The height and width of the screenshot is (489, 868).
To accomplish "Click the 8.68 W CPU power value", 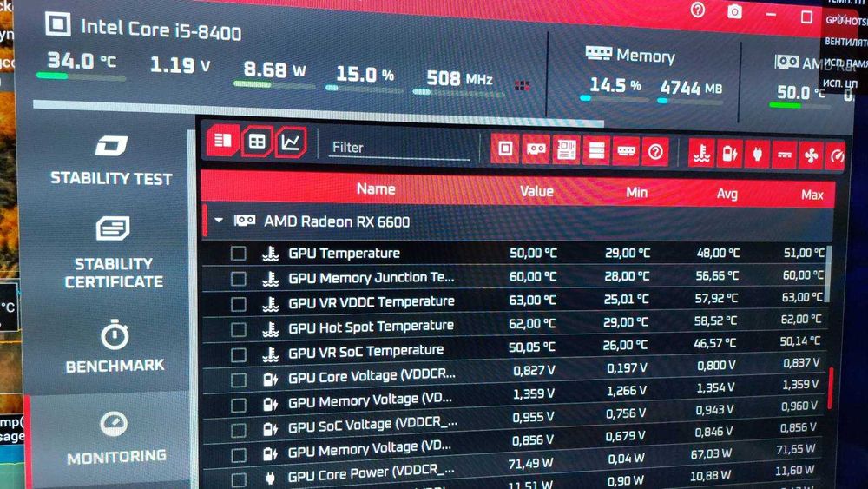I will pyautogui.click(x=274, y=69).
